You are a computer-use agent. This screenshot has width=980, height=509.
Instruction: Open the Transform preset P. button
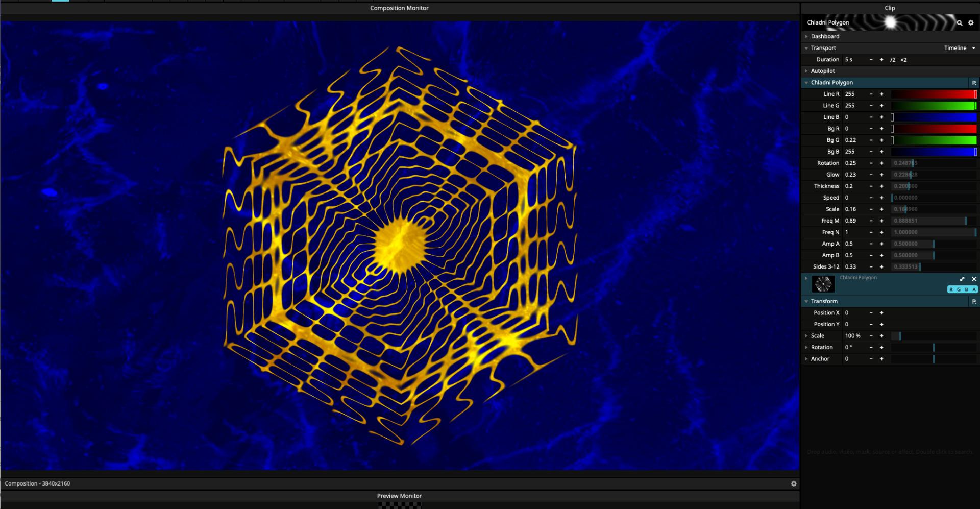pos(974,302)
